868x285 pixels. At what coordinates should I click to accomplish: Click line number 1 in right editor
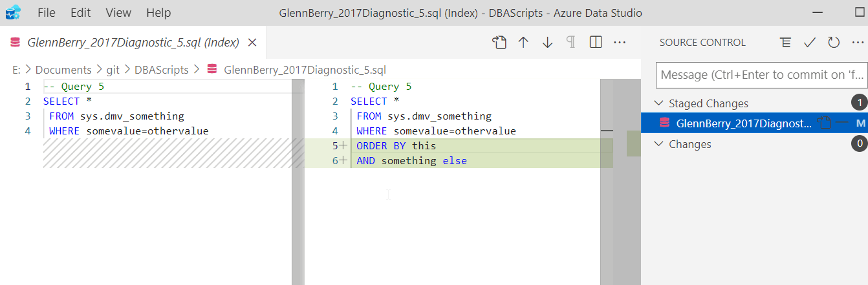[x=335, y=87]
